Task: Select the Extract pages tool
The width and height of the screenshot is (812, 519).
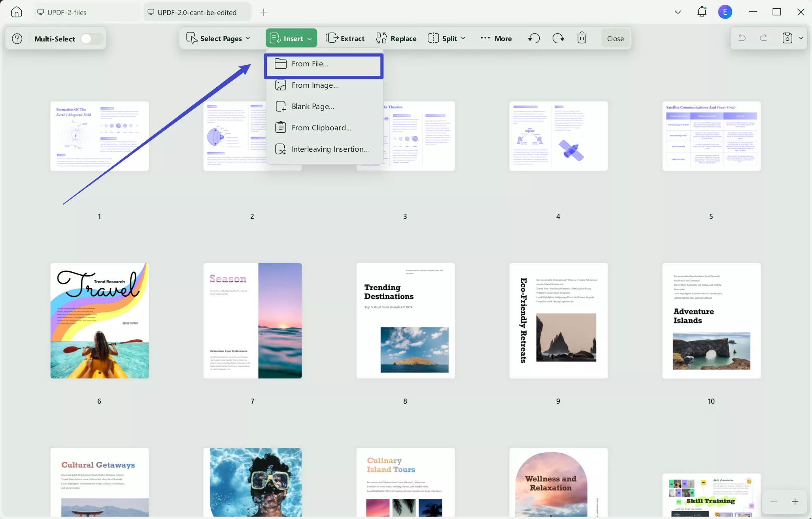Action: click(x=345, y=38)
